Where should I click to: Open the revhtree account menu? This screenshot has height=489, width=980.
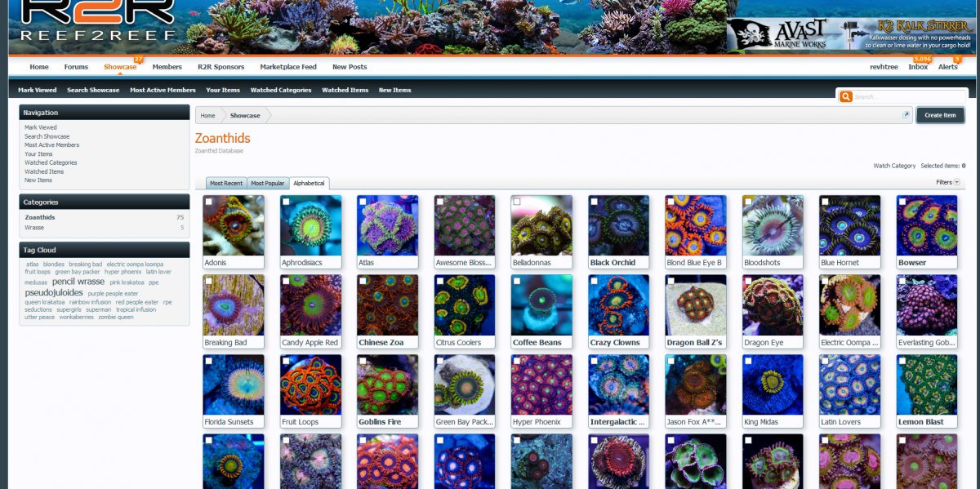[x=884, y=67]
